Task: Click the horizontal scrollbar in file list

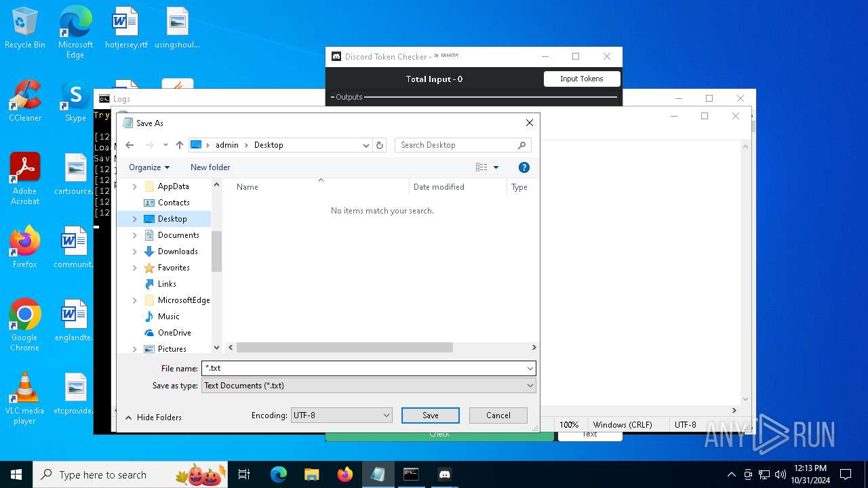Action: coord(344,348)
